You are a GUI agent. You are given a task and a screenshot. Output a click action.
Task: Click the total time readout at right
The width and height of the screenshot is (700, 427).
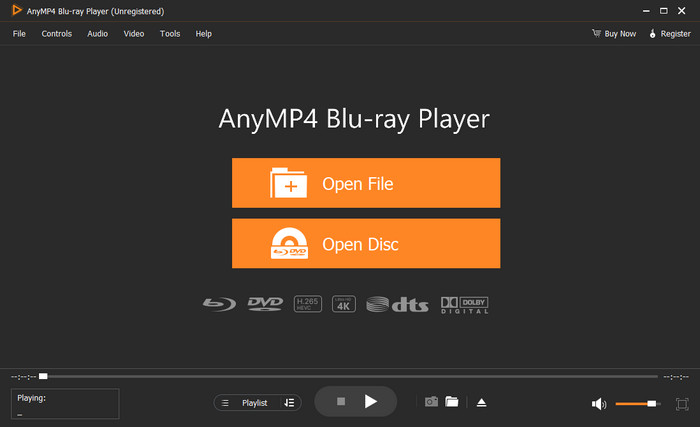pos(676,377)
